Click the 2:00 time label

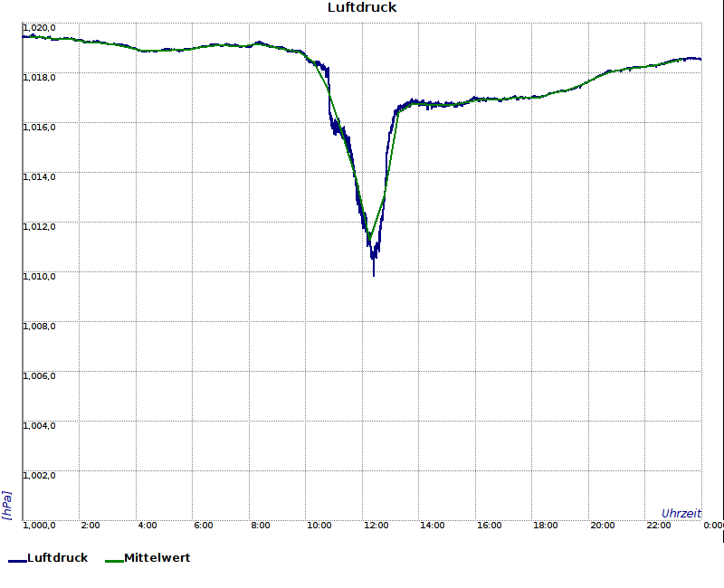click(90, 526)
